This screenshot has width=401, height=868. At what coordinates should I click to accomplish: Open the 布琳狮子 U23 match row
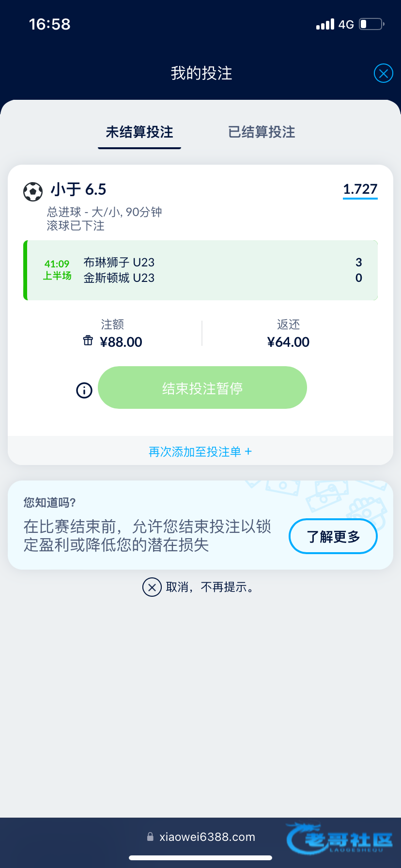tap(200, 270)
